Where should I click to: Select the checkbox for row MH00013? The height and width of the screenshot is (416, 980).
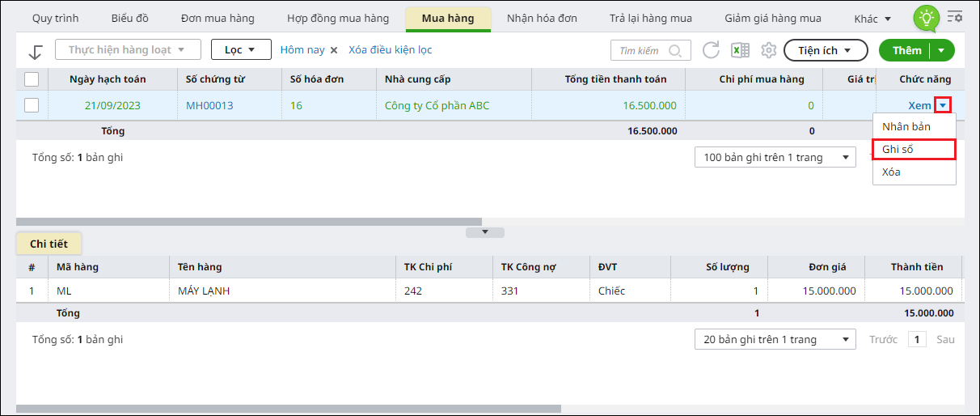click(x=32, y=105)
